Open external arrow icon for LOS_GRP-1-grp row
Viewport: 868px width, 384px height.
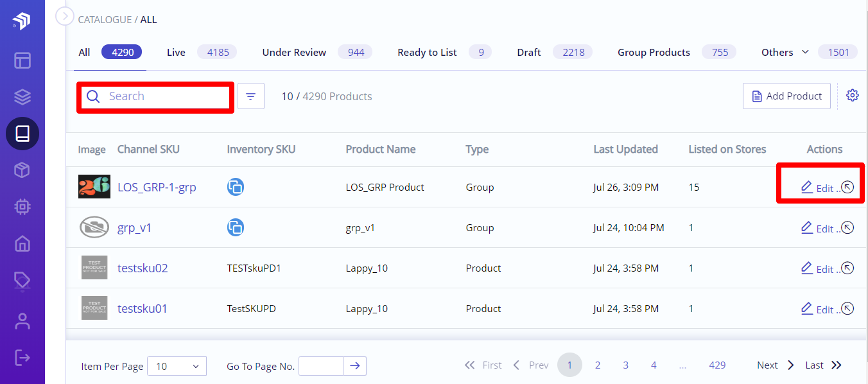[x=847, y=188]
